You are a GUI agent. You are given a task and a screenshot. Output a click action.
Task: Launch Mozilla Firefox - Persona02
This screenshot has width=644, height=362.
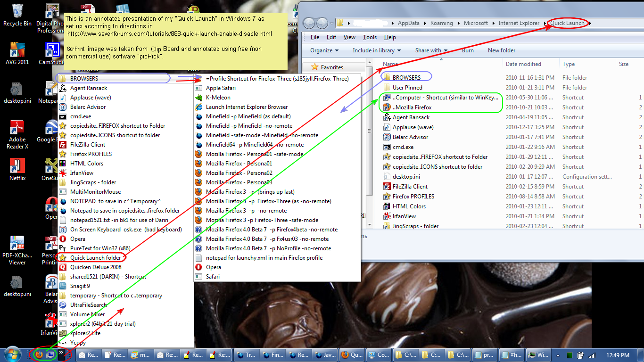239,173
